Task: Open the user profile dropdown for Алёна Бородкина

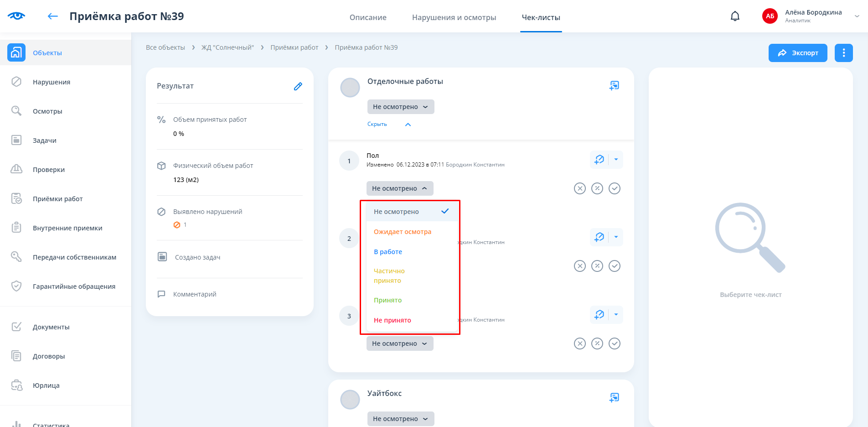Action: pyautogui.click(x=857, y=16)
